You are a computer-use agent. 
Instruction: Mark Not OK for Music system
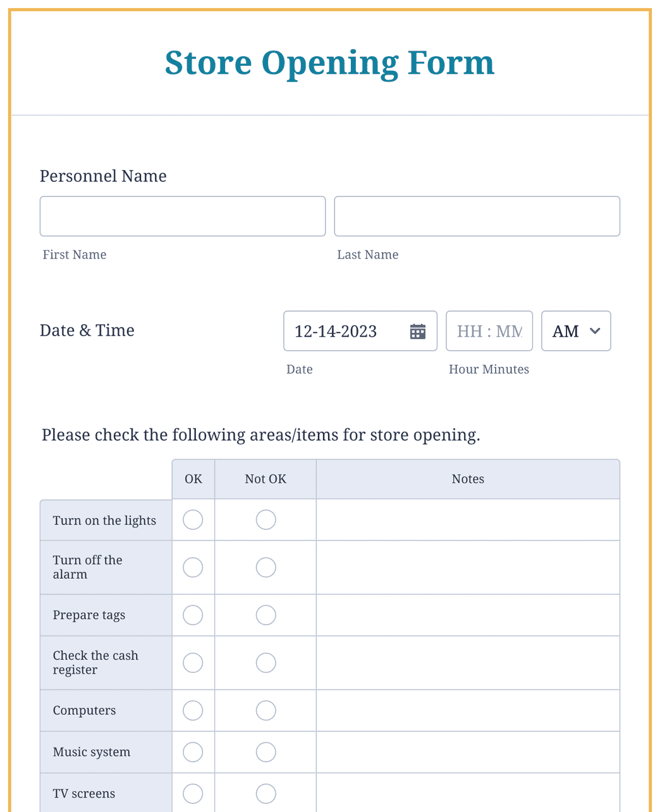[266, 752]
